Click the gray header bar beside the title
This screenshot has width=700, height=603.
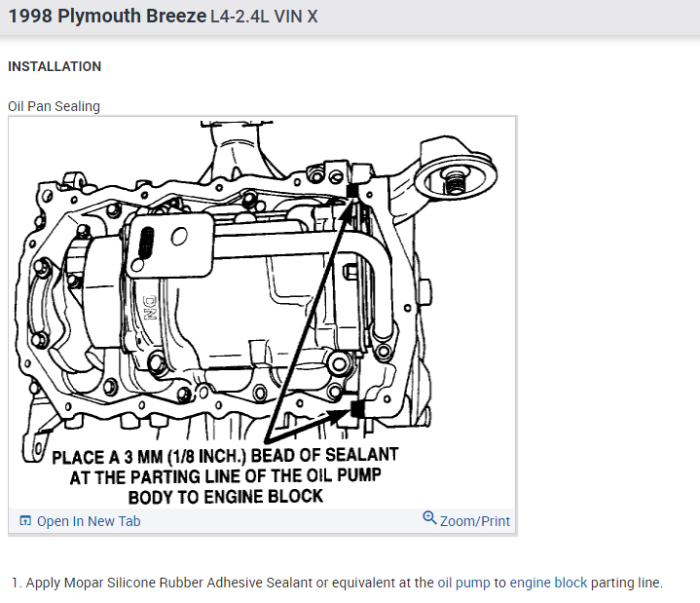point(509,17)
